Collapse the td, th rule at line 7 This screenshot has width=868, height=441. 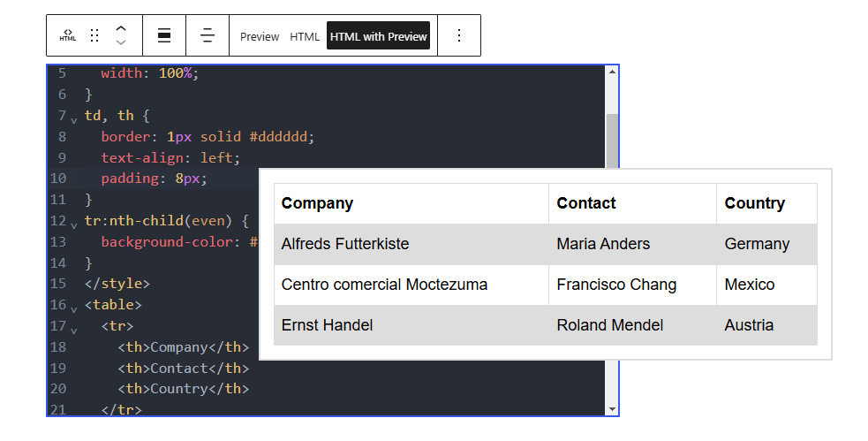(74, 118)
